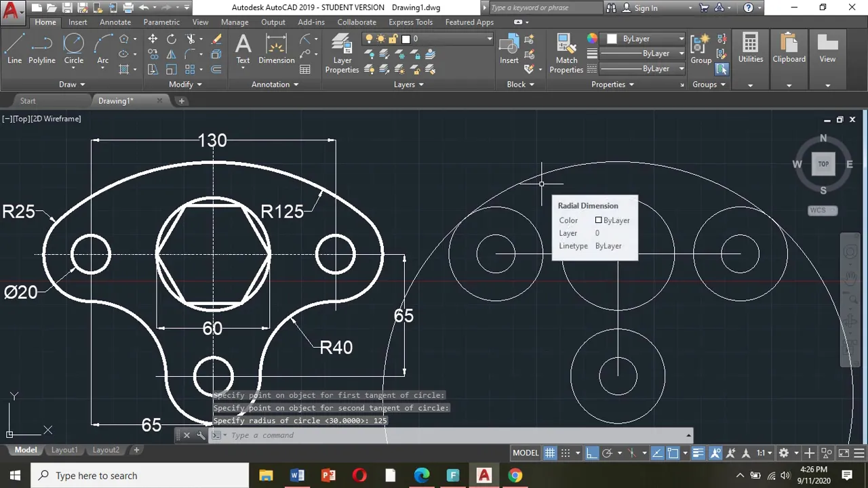Activate the Rotate tool

coord(172,39)
